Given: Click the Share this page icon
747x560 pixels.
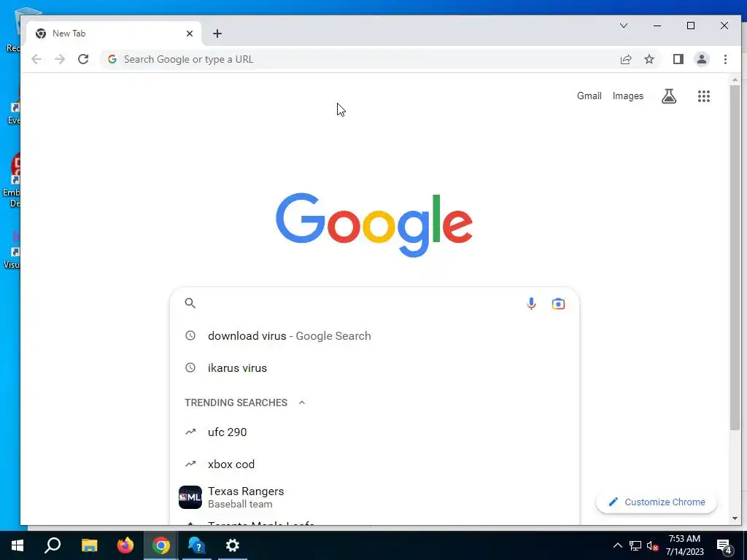Looking at the screenshot, I should pyautogui.click(x=625, y=60).
